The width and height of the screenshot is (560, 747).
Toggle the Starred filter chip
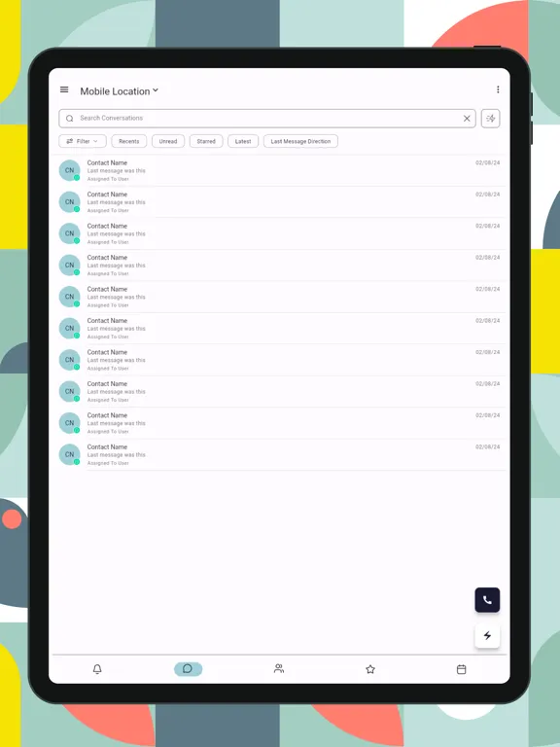tap(206, 141)
